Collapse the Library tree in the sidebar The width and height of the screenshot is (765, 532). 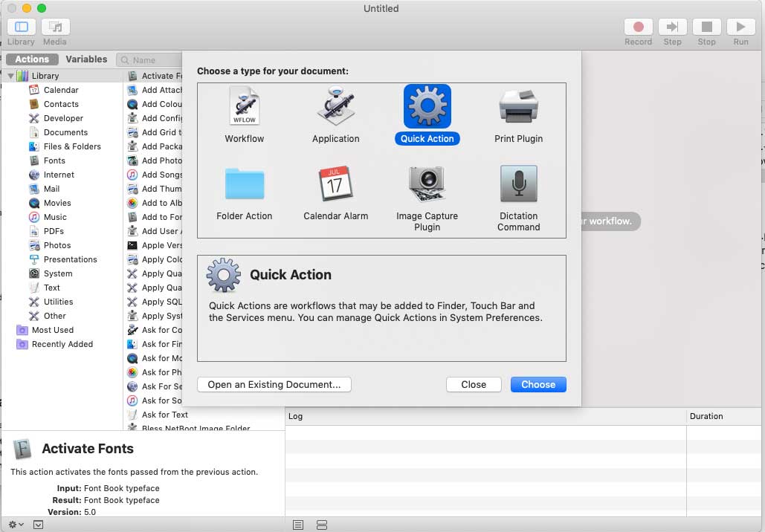[x=10, y=75]
